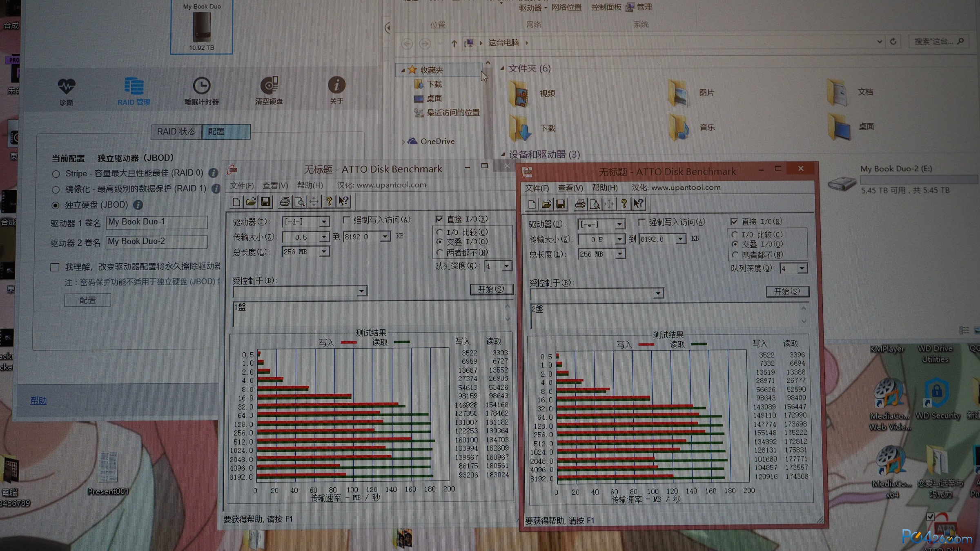Toggle 强制写入访问 checkbox in right ATTO window
Viewport: 980px width, 551px height.
point(642,222)
